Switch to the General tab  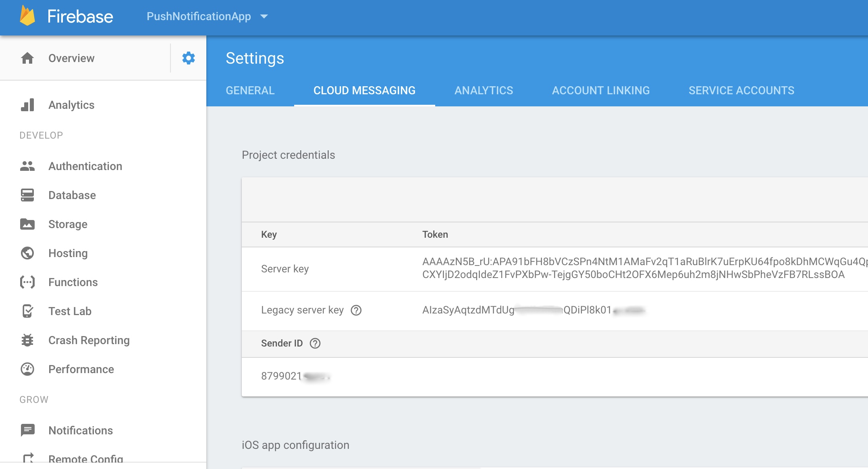250,90
